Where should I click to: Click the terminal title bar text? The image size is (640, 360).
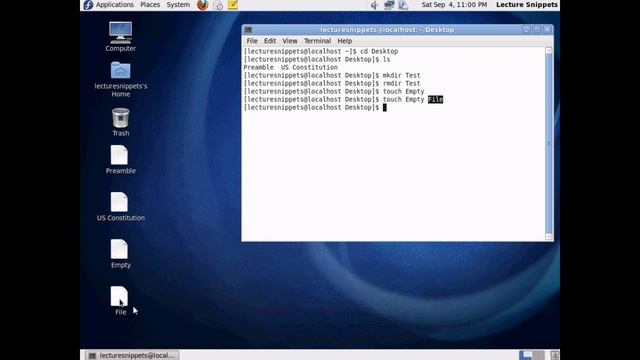tap(387, 29)
